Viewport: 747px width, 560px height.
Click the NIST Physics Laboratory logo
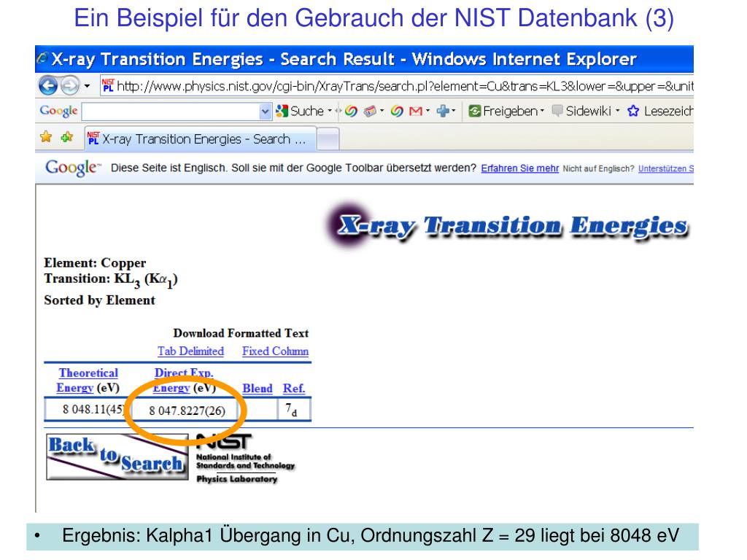click(x=245, y=459)
